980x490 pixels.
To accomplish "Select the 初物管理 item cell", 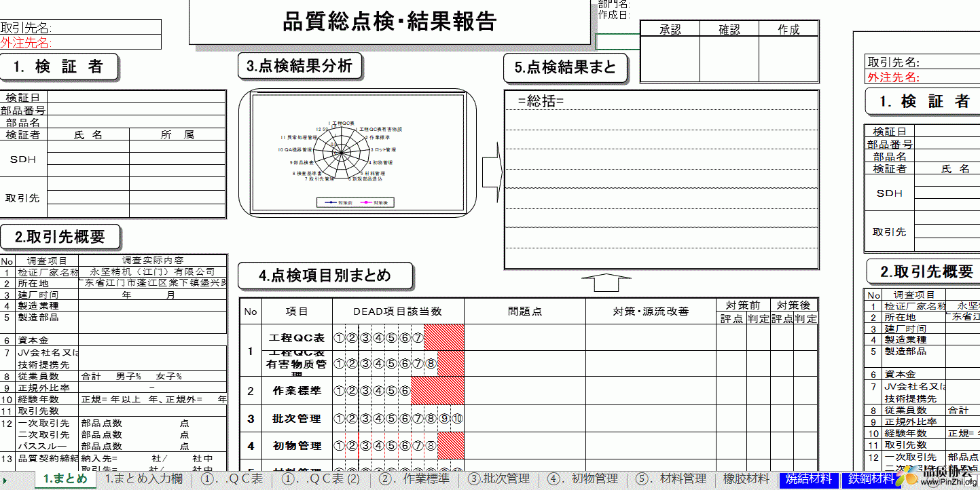I will [x=297, y=446].
